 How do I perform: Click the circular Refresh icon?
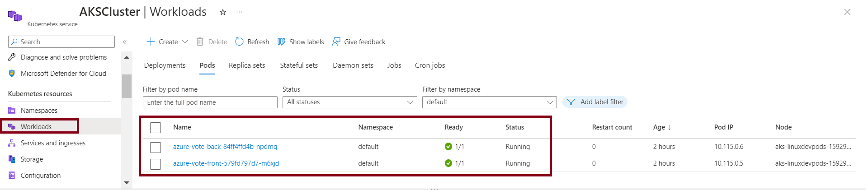pyautogui.click(x=239, y=42)
